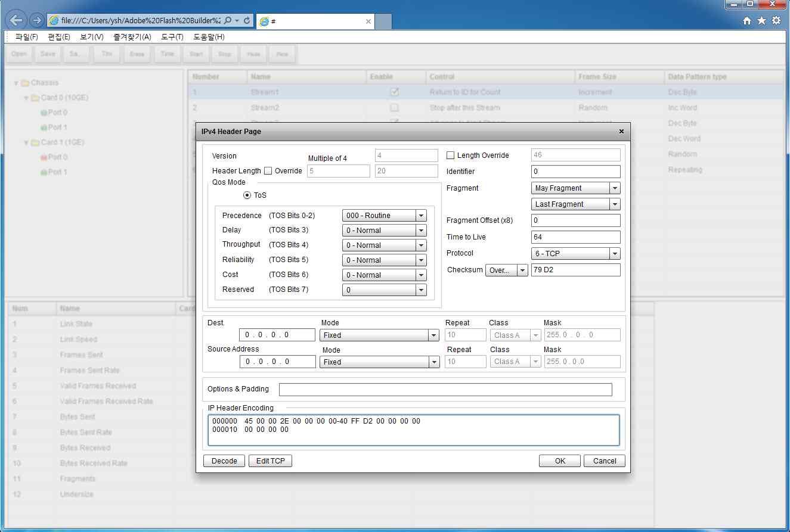This screenshot has height=532, width=790.
Task: Open the Reliability (TOS Bits 5) dropdown
Action: point(385,260)
